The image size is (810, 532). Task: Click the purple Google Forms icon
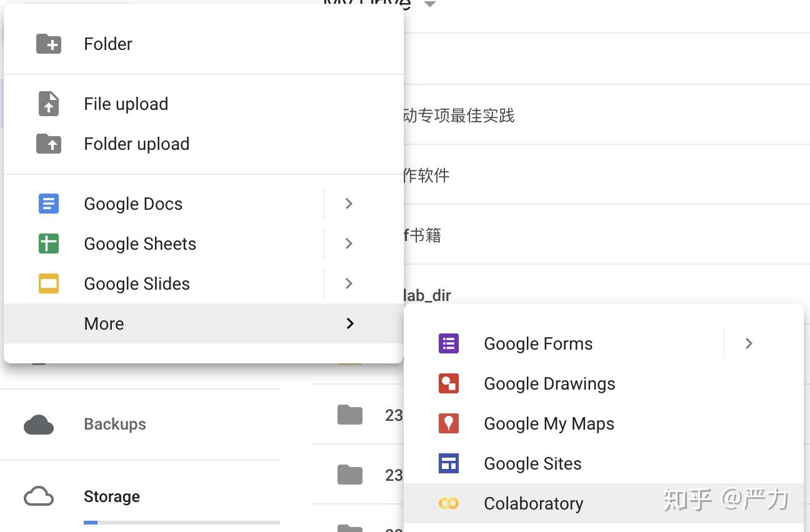click(x=449, y=343)
